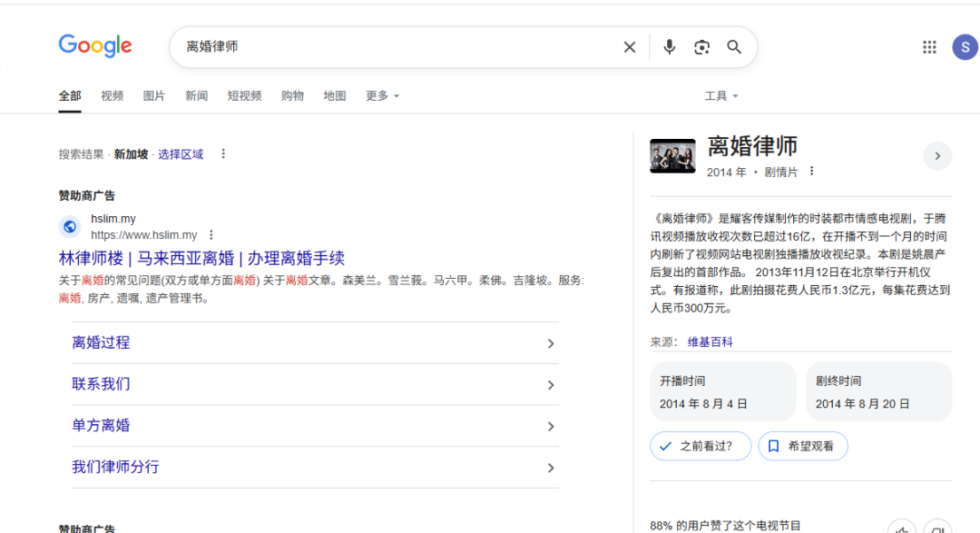Open the Google apps grid icon
This screenshot has width=980, height=533.
pyautogui.click(x=929, y=47)
